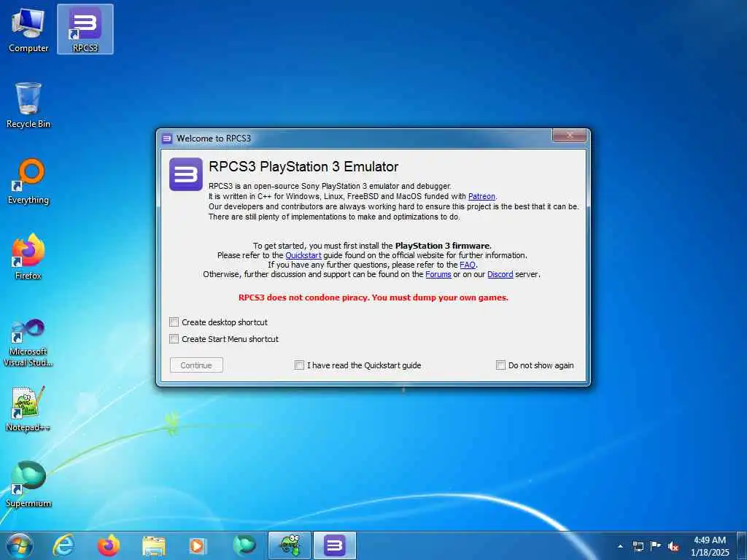The height and width of the screenshot is (560, 747).
Task: Open the Windows Start menu
Action: tap(19, 545)
